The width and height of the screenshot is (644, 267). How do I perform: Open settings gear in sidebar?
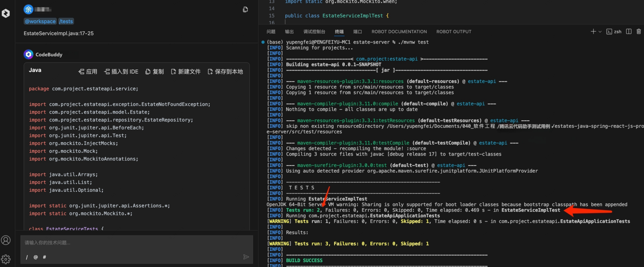click(6, 259)
